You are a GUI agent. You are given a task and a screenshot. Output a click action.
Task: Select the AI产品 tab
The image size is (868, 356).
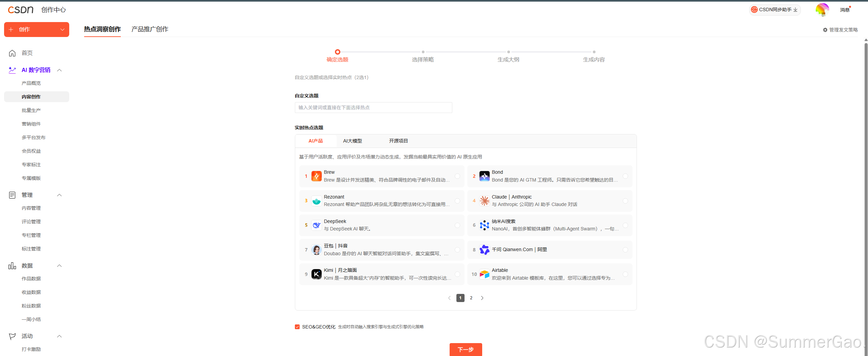(316, 141)
